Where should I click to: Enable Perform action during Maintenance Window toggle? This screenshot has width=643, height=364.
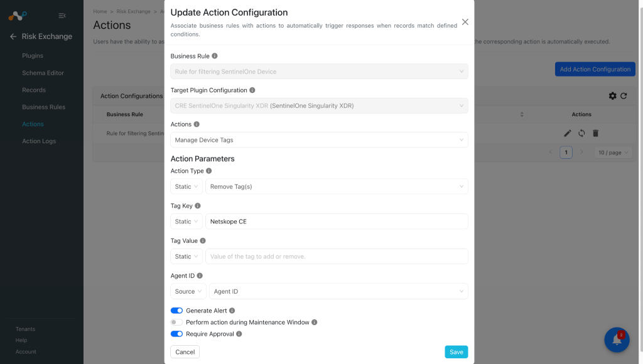pos(176,322)
